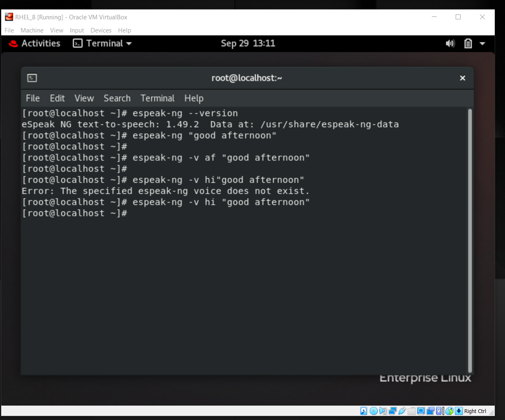Toggle the VM audio output status icon
This screenshot has height=420, width=505.
pos(383,411)
